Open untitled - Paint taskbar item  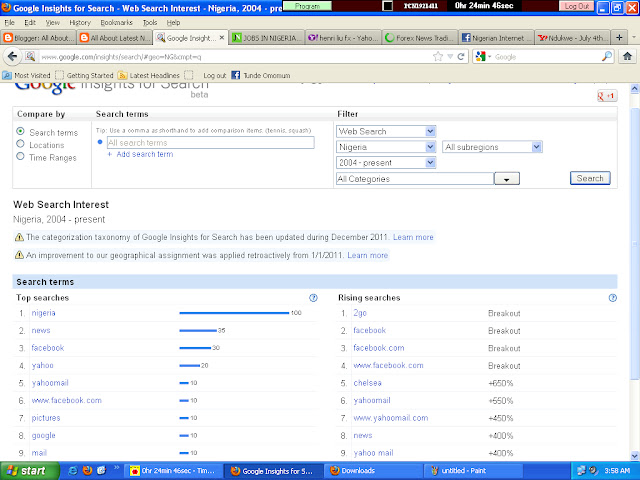click(473, 471)
